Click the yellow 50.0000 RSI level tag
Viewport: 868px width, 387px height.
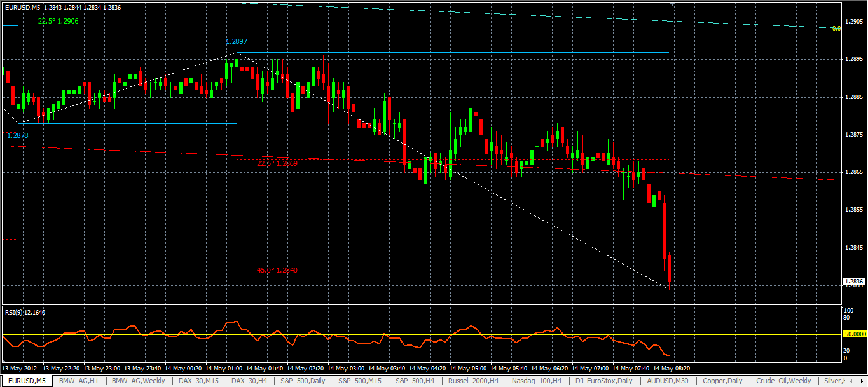(855, 334)
